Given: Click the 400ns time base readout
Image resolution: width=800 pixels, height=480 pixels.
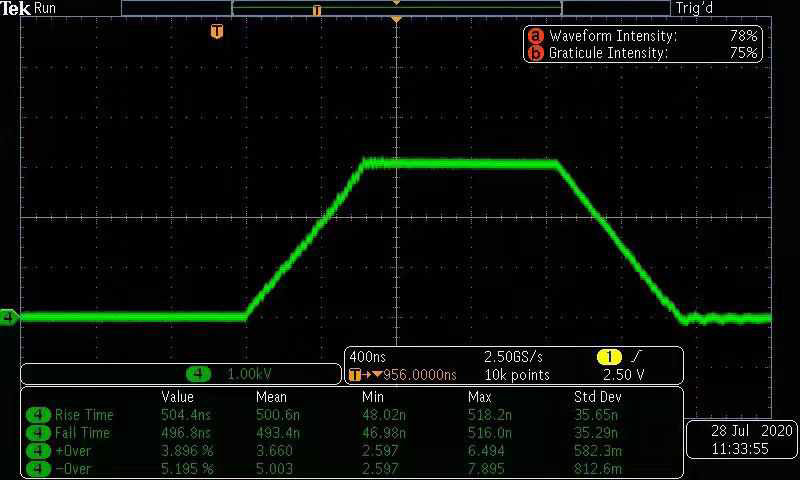Looking at the screenshot, I should click(368, 357).
